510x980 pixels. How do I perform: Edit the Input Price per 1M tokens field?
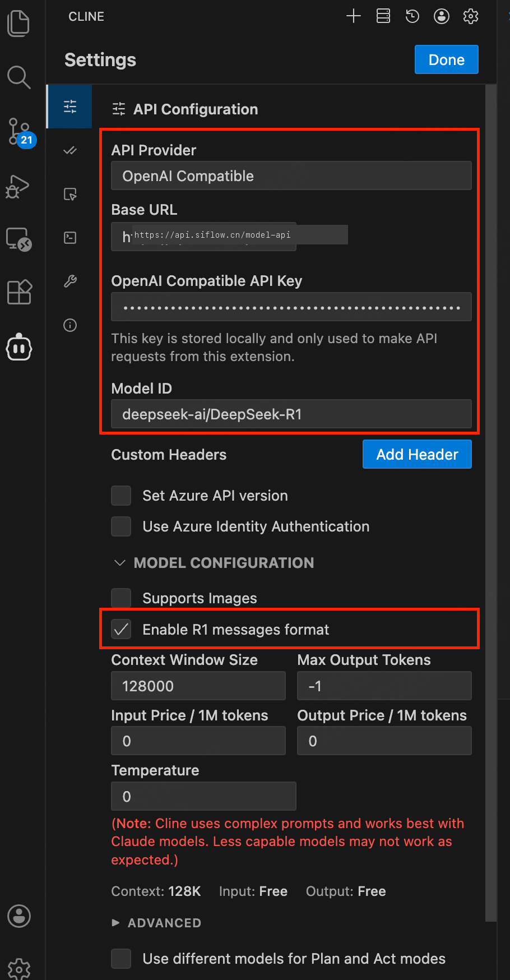pyautogui.click(x=198, y=741)
